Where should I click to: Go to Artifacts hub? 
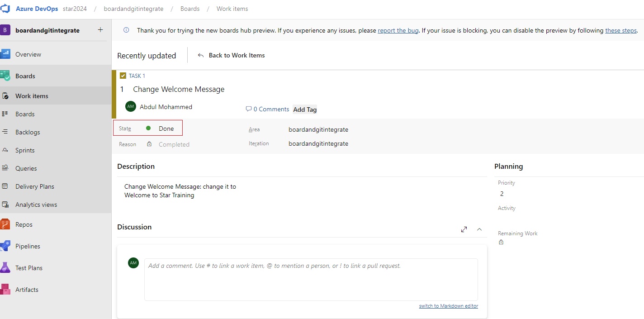27,290
